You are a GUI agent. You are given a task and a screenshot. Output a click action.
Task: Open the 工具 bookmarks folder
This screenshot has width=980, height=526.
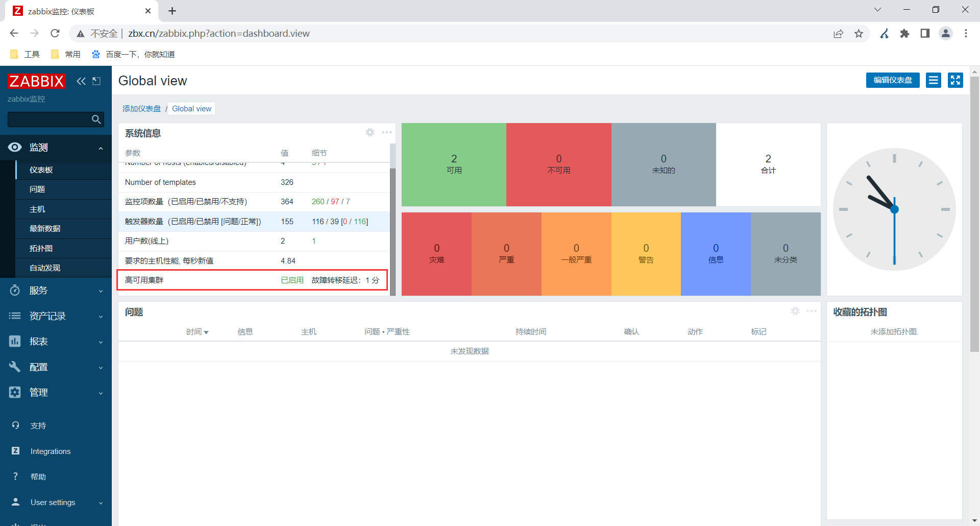[x=25, y=54]
